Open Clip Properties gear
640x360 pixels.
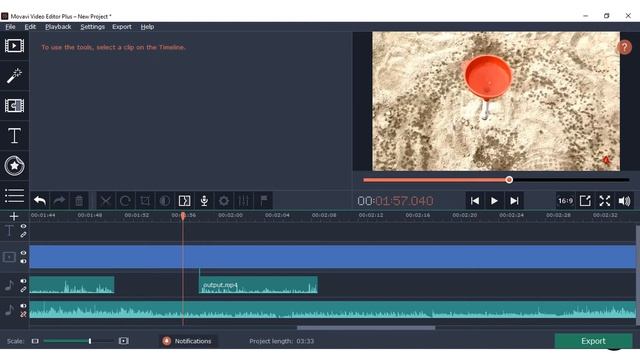pyautogui.click(x=224, y=201)
